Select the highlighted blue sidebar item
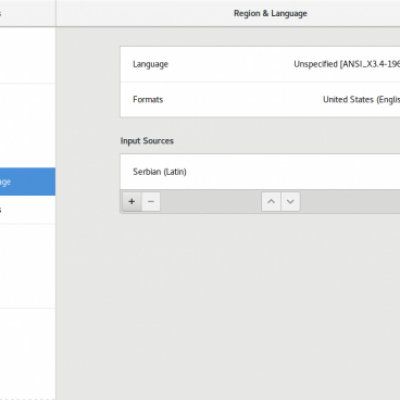The image size is (400, 400). (x=28, y=182)
